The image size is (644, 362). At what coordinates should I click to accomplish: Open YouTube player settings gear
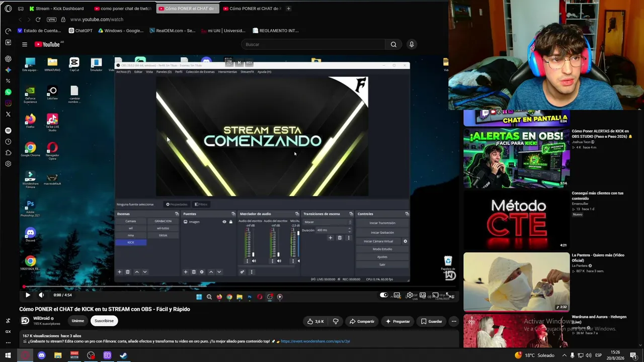[x=410, y=295]
